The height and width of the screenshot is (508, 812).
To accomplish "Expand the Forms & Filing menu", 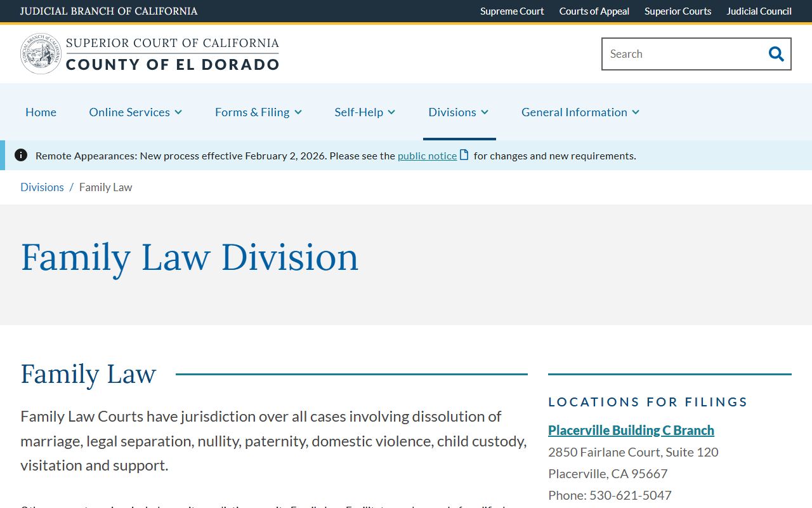I will point(258,112).
